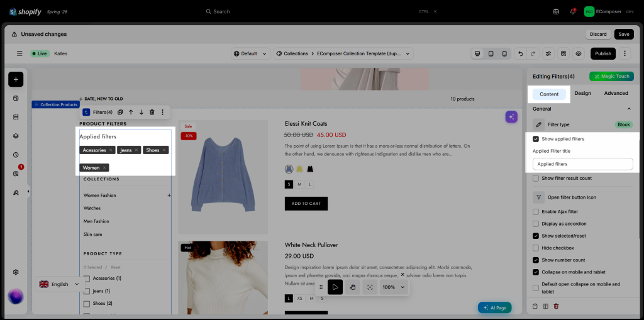The height and width of the screenshot is (320, 644).
Task: Preview the page with the eye icon
Action: coord(579,53)
